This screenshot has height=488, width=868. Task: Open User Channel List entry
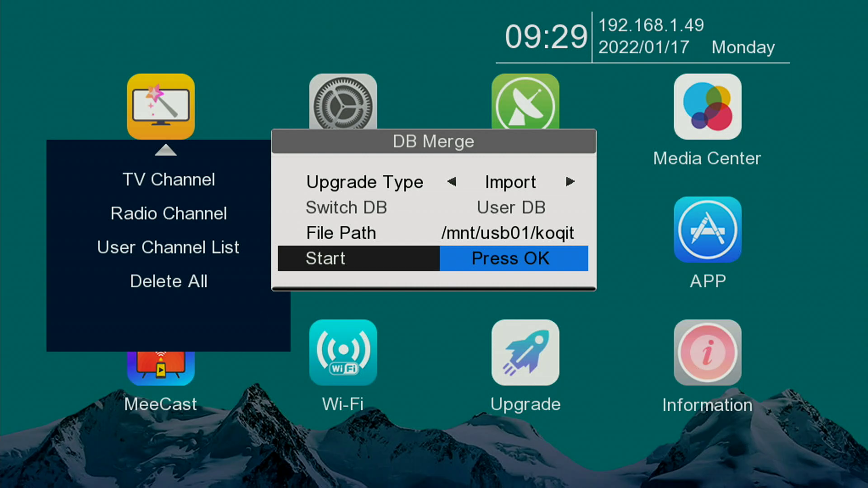168,247
